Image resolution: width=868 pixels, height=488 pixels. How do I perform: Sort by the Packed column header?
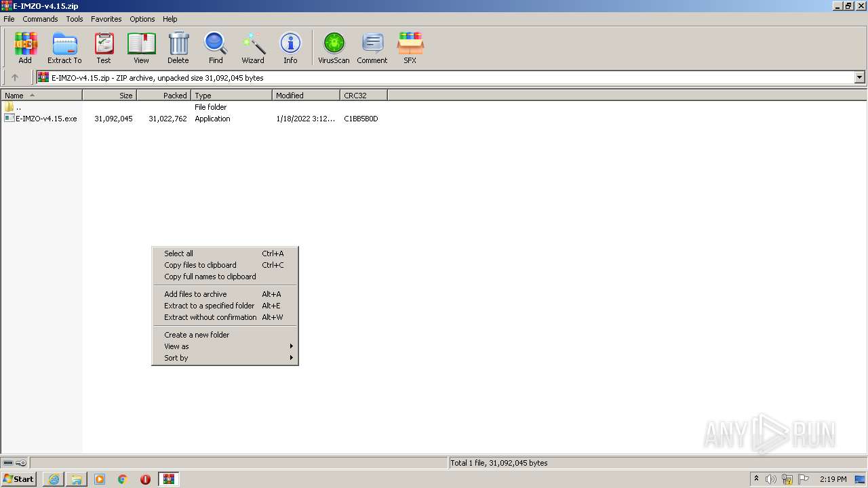pyautogui.click(x=163, y=96)
